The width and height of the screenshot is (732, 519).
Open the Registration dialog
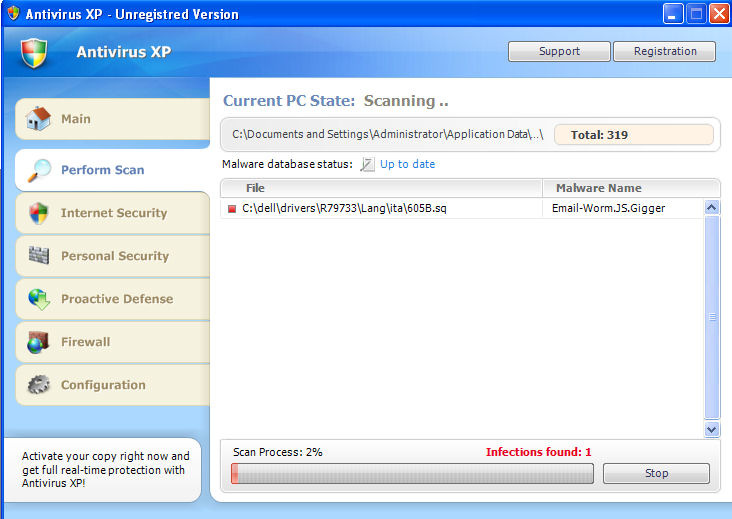[x=665, y=51]
